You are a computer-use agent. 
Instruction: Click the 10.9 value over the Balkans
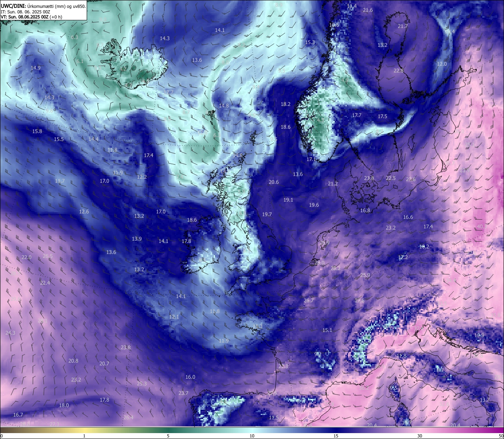pyautogui.click(x=479, y=335)
